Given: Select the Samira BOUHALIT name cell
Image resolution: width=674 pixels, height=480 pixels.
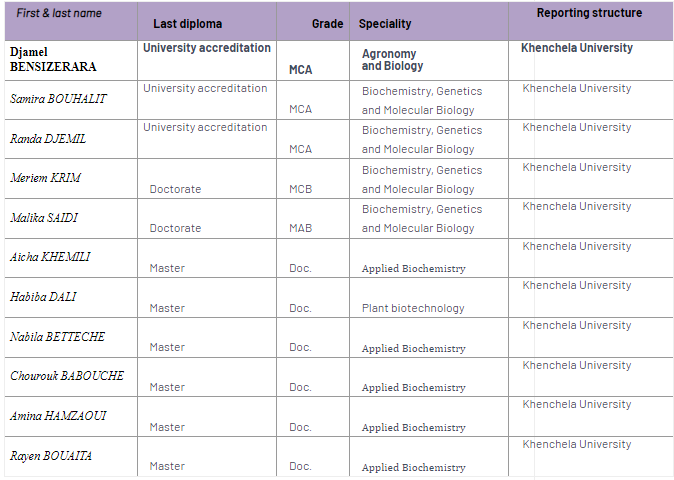Looking at the screenshot, I should 58,99.
